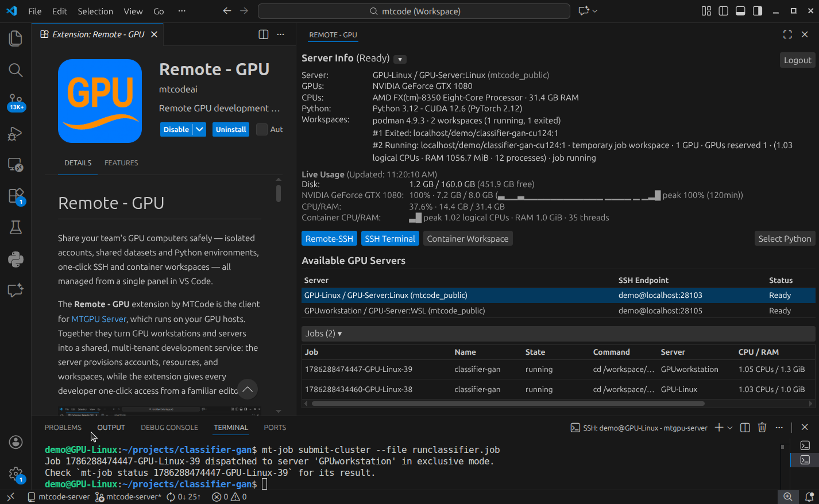
Task: Open the File menu
Action: tap(34, 11)
